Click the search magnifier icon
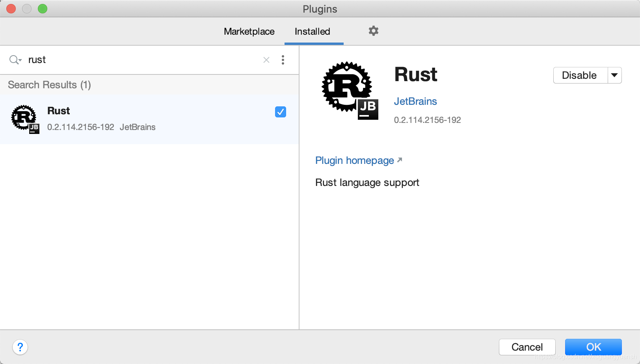The width and height of the screenshot is (640, 364). 13,59
